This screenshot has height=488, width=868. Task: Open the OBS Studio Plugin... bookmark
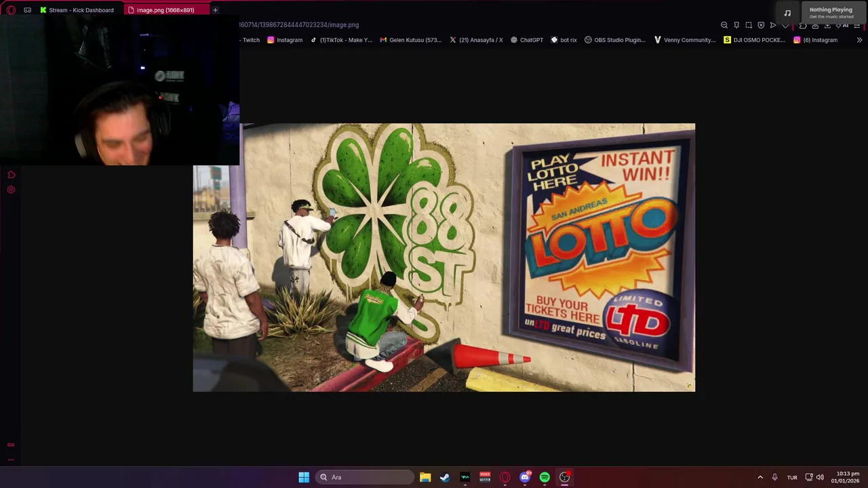615,40
